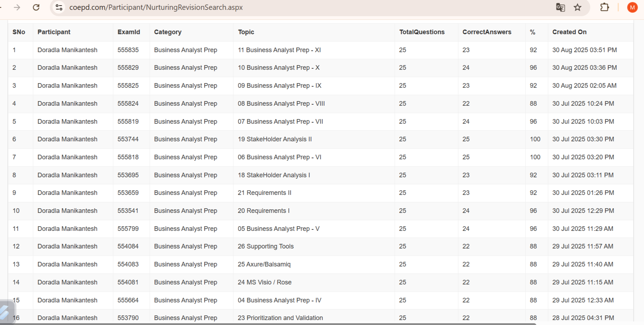
Task: Open the extensions puzzle icon
Action: tap(605, 7)
